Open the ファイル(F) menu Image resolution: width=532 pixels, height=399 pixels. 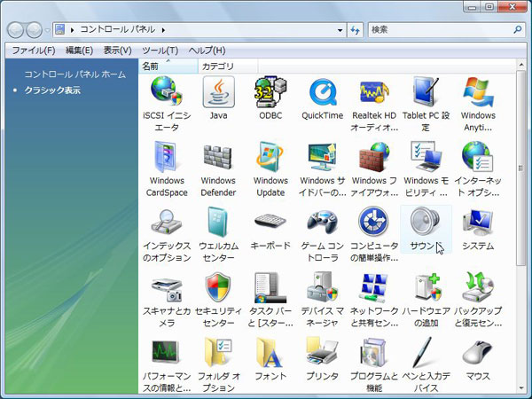click(34, 51)
